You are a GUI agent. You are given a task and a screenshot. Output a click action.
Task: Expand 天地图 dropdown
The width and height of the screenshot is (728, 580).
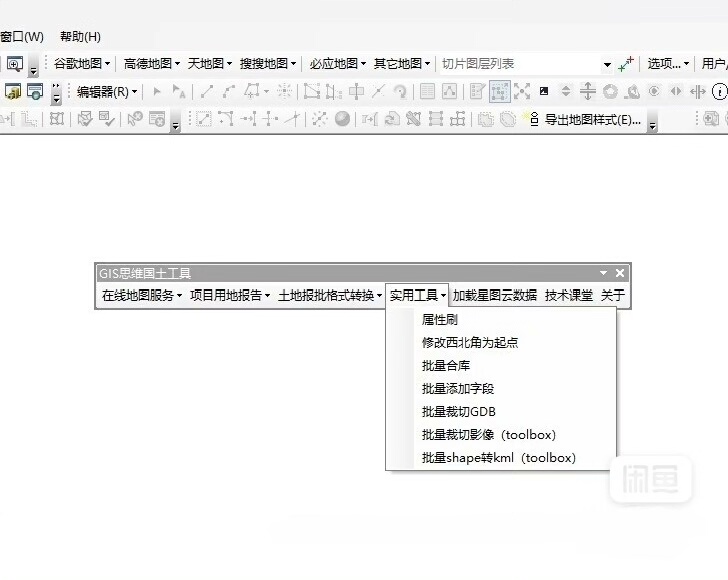pos(209,64)
